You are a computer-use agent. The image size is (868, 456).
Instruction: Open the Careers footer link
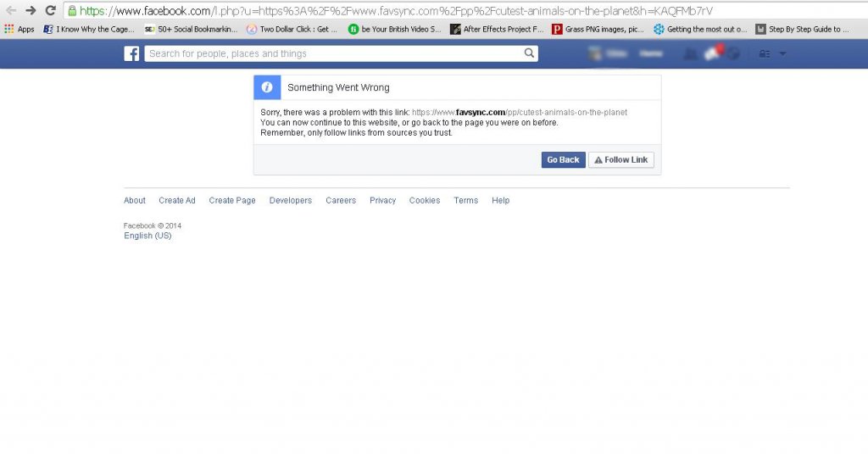(x=341, y=200)
